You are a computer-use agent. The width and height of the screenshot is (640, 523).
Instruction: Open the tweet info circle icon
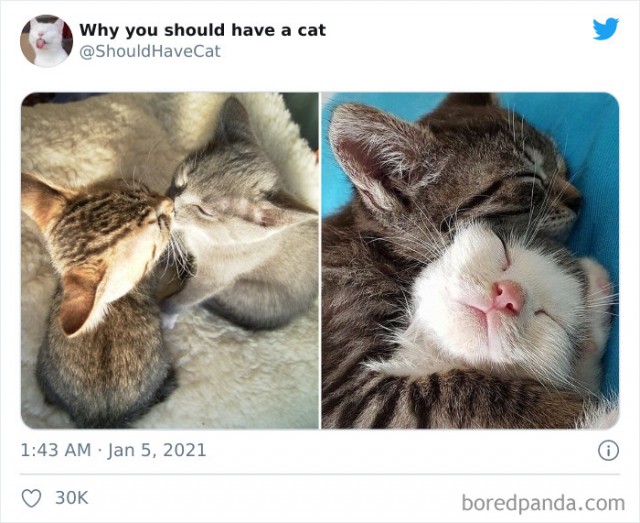click(x=609, y=451)
